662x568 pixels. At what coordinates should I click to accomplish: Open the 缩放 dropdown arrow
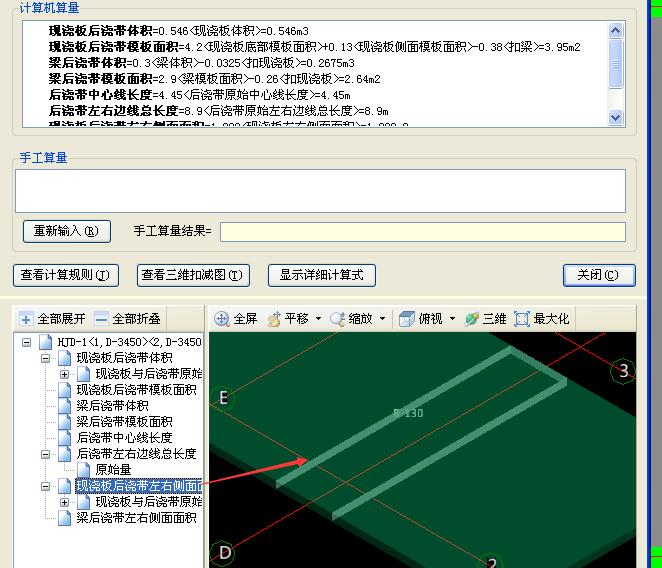pyautogui.click(x=382, y=318)
